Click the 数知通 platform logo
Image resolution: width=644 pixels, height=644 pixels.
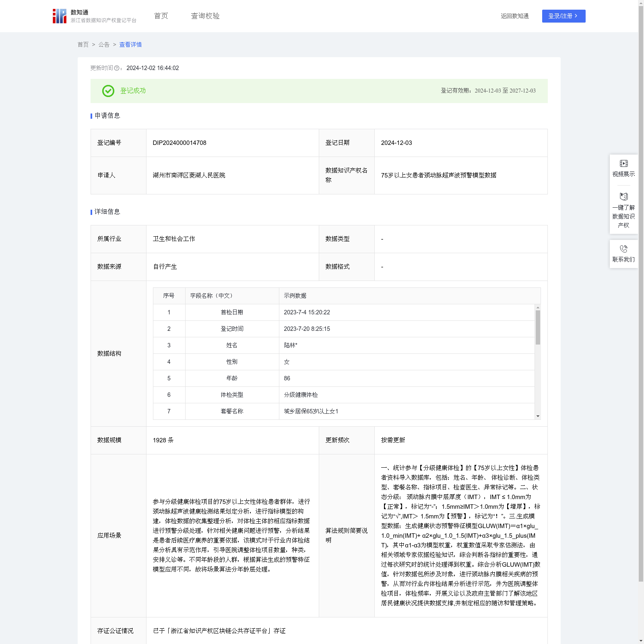click(x=60, y=16)
